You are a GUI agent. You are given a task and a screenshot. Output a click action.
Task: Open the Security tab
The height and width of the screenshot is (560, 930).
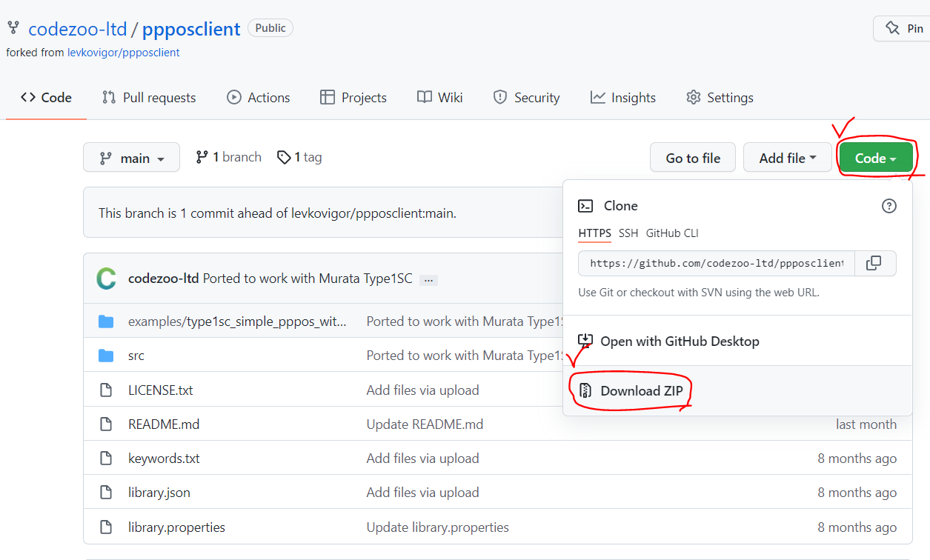click(527, 98)
